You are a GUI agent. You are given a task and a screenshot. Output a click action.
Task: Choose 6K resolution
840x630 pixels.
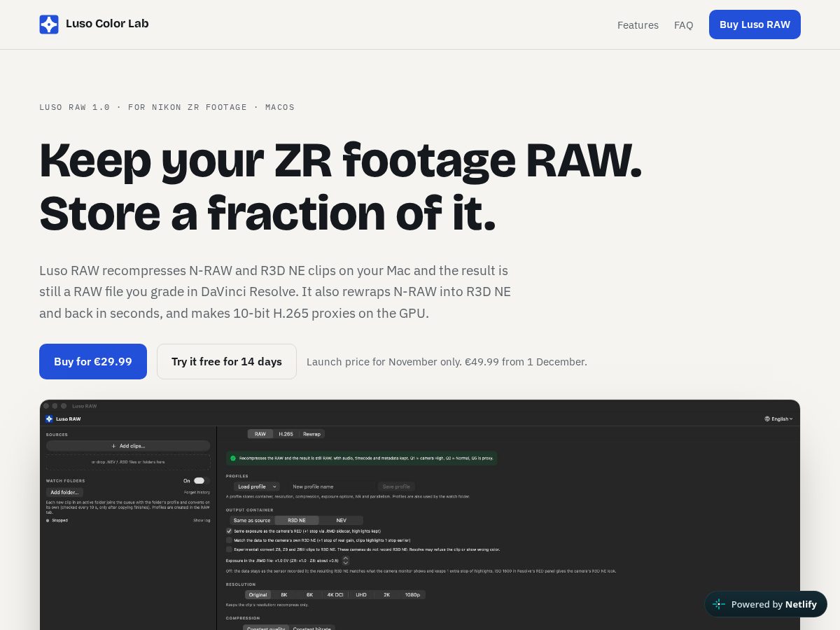pyautogui.click(x=309, y=594)
